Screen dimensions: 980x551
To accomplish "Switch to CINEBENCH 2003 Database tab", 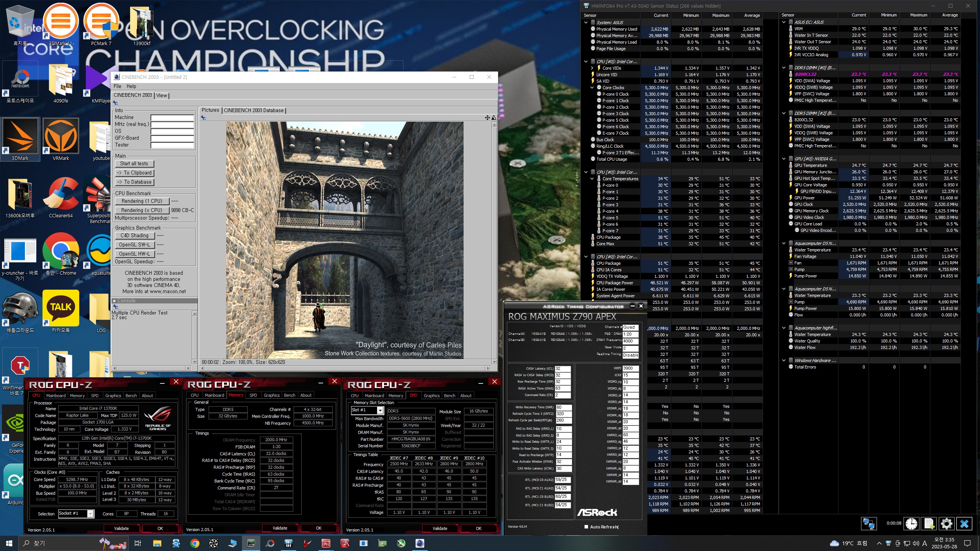I will coord(254,110).
